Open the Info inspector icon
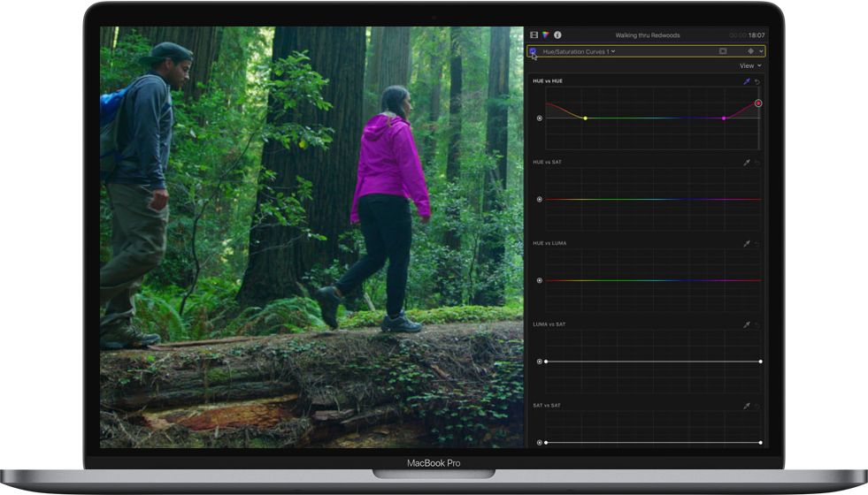Image resolution: width=868 pixels, height=495 pixels. 557,35
